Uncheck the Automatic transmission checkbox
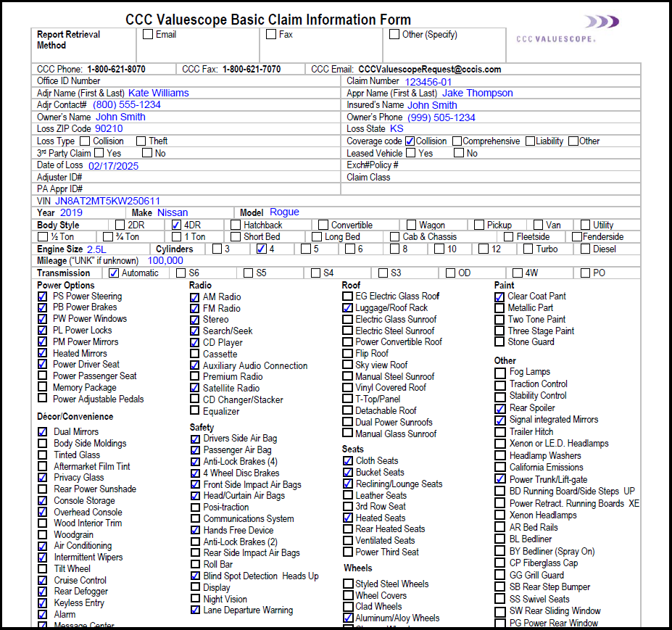The width and height of the screenshot is (672, 630). point(114,273)
